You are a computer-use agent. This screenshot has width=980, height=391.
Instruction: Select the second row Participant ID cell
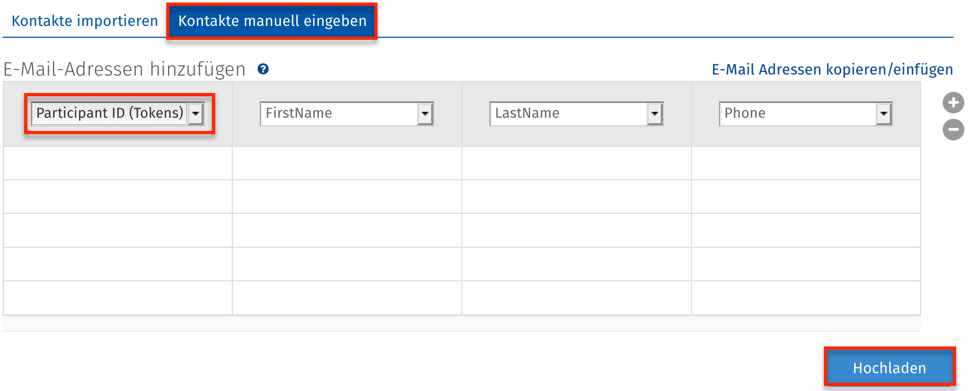point(116,196)
